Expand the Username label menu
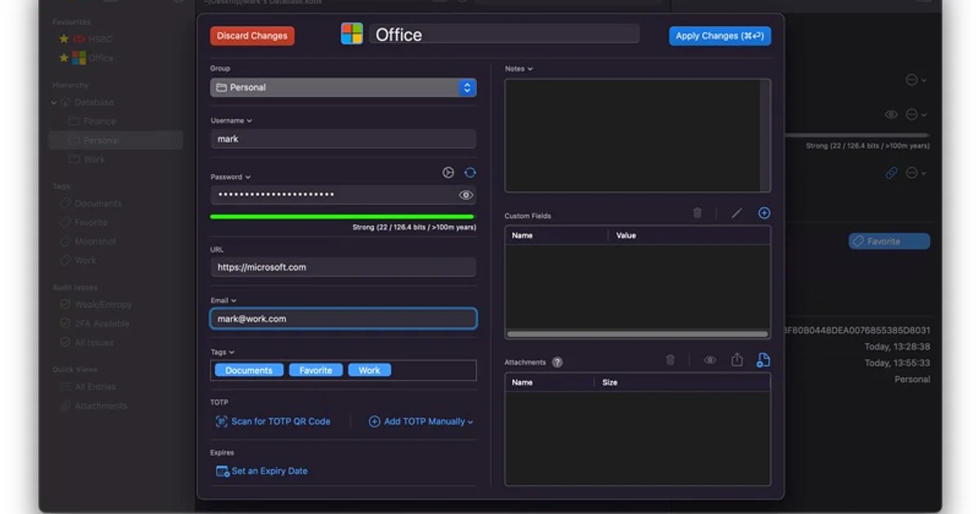Screen dimensions: 980x514 click(x=231, y=121)
